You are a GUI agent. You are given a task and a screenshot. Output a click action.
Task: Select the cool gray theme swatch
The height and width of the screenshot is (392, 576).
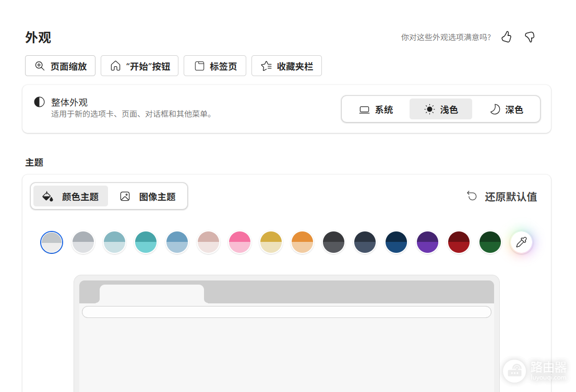tap(83, 242)
